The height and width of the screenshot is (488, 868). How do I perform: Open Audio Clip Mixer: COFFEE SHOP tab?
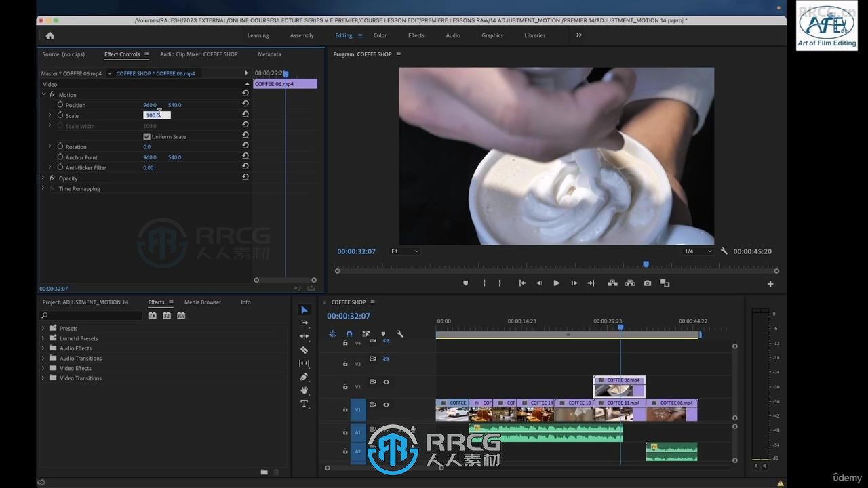coord(199,54)
